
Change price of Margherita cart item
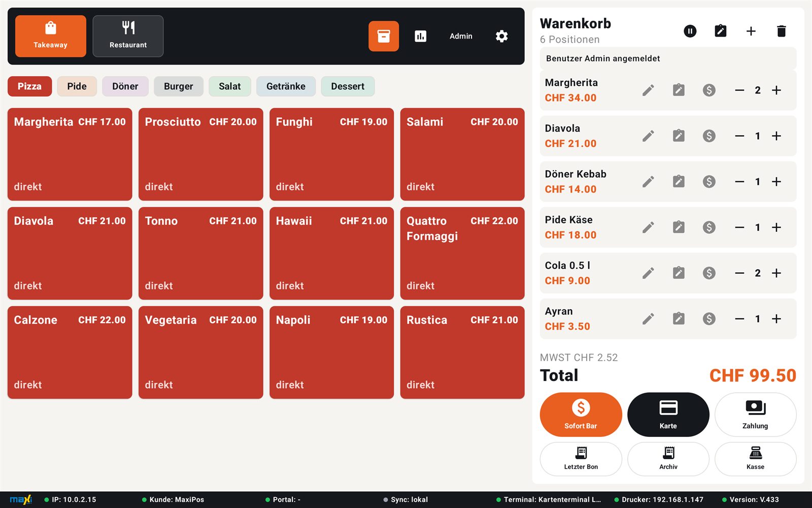point(709,90)
